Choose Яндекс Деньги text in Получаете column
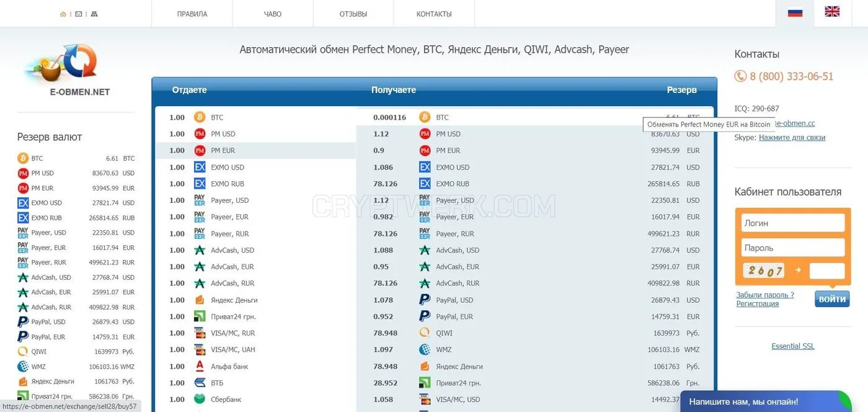 (459, 366)
